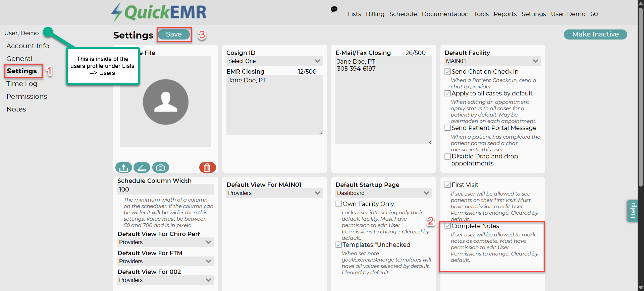Select Settings in the left sidebar
This screenshot has width=644, height=291.
pos(22,71)
